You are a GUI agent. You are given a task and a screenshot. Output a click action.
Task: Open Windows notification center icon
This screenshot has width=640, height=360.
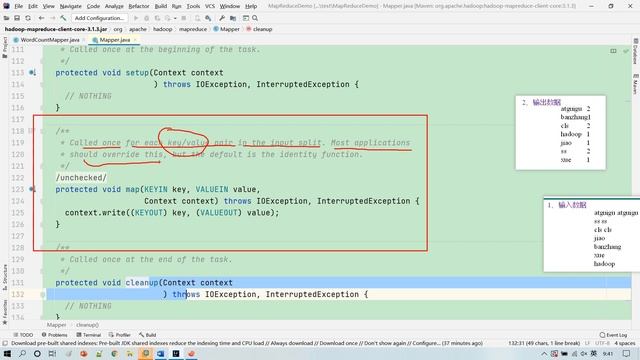coord(627,353)
